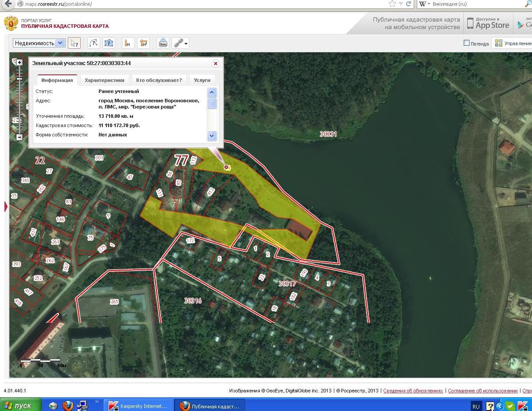The image size is (532, 411).
Task: Choose the identify-along-path query tool
Action: click(x=94, y=43)
